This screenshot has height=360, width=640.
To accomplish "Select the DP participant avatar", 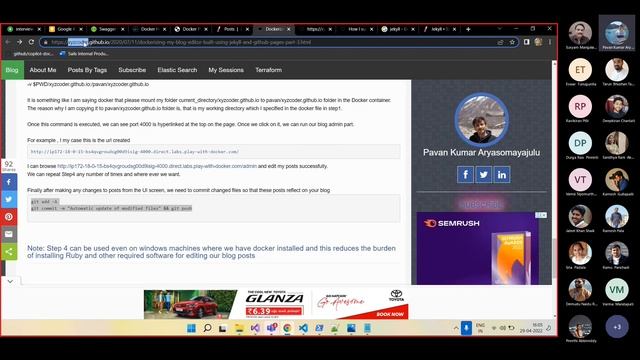I will click(580, 143).
